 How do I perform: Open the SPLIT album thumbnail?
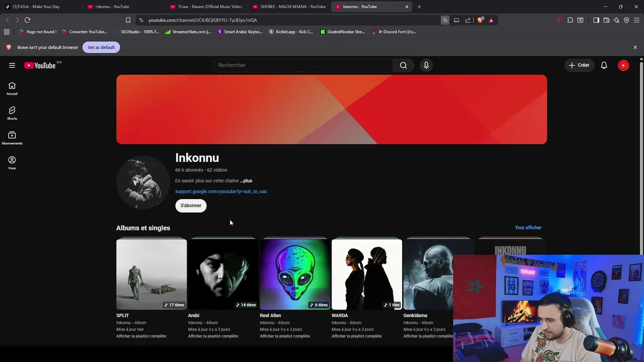click(x=151, y=274)
